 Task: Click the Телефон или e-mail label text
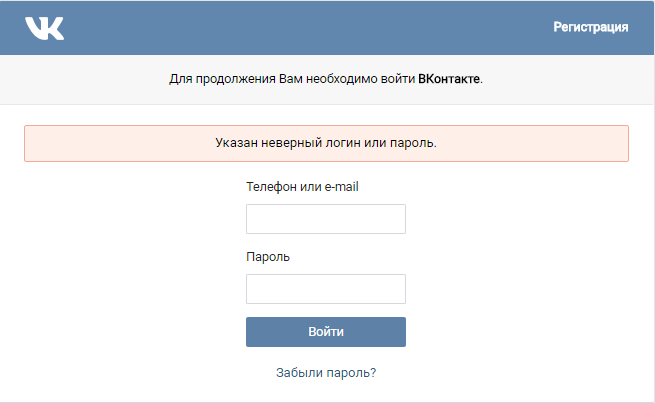click(301, 186)
